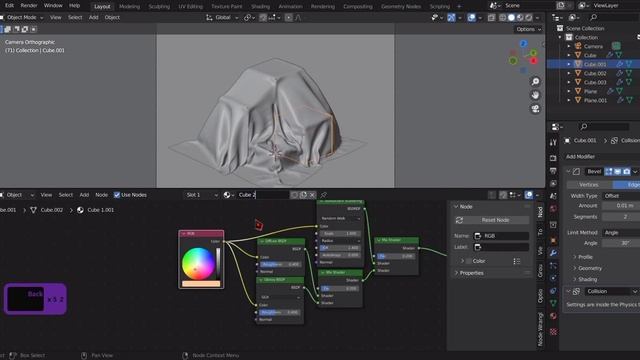Open the Object Constraints properties tab
The height and width of the screenshot is (360, 640).
553,291
